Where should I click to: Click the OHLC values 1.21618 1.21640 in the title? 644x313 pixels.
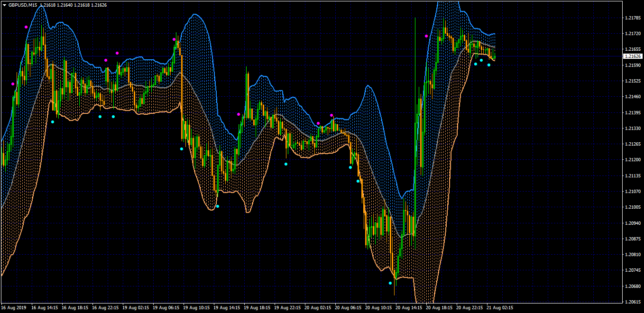(x=56, y=5)
